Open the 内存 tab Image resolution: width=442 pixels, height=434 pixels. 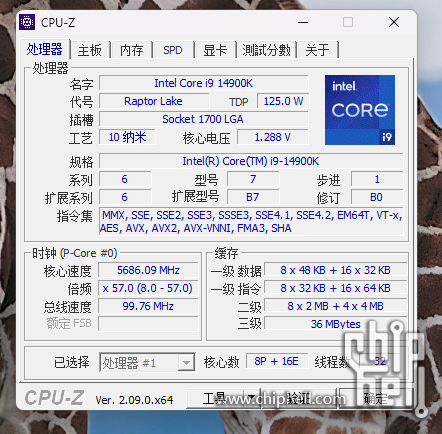point(132,50)
